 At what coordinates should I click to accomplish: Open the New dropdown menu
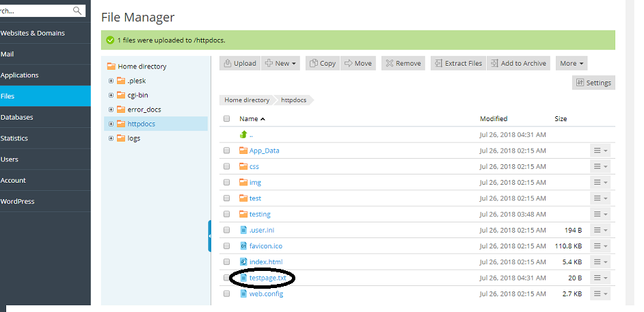(281, 64)
